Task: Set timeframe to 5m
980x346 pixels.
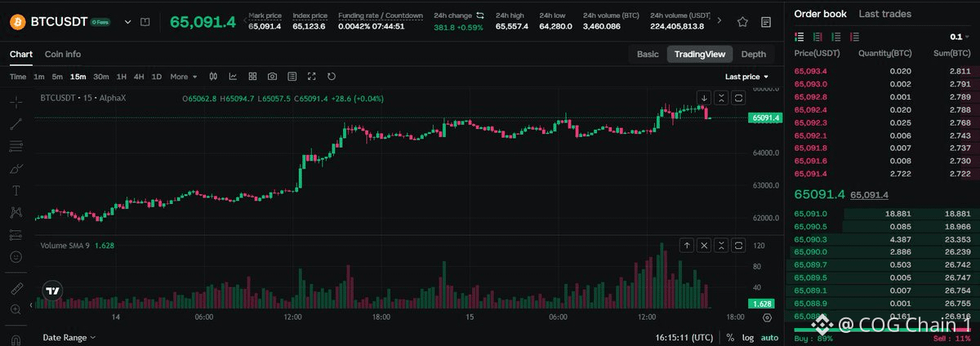Action: (57, 77)
